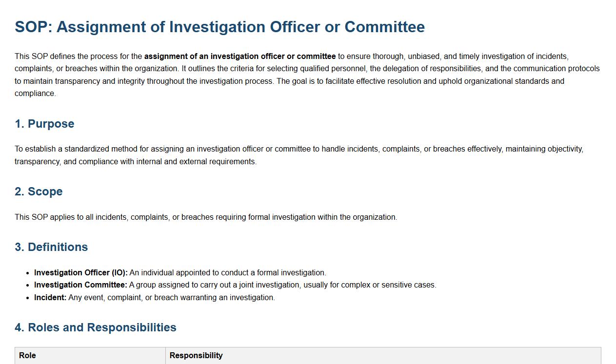
Task: Click the bullet point before "Investigation Officer (IO)"
Action: 27,273
